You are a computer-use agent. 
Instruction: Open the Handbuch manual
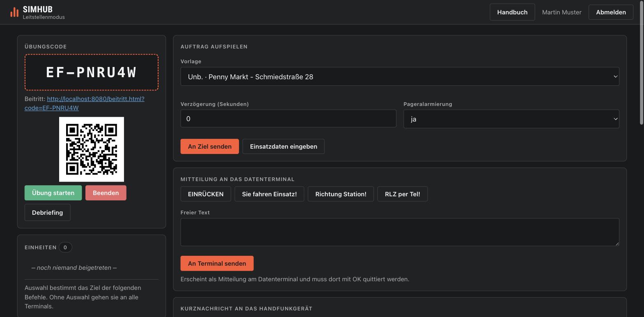coord(512,12)
